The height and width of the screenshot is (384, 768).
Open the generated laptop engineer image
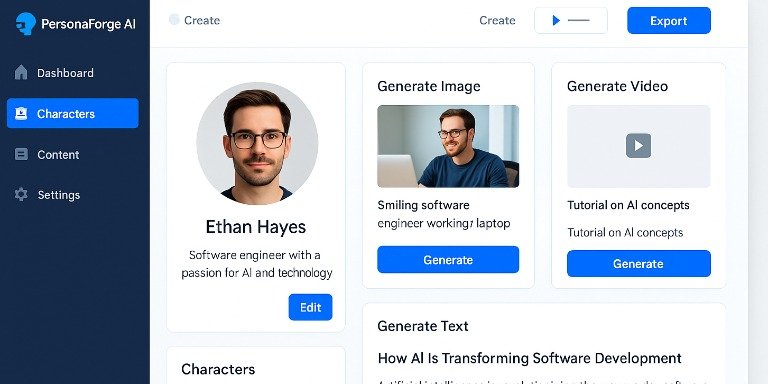448,146
